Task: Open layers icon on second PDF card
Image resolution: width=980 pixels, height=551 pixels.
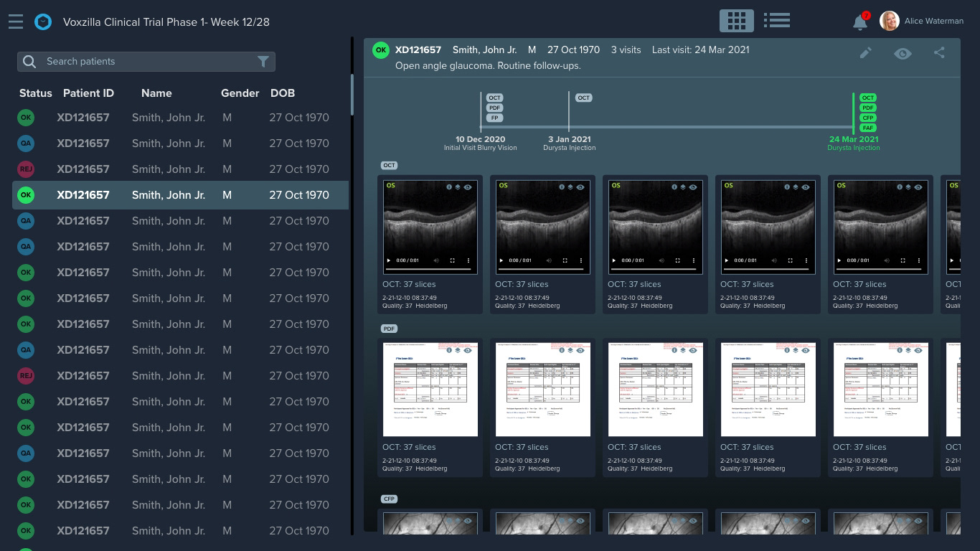Action: [x=570, y=351]
